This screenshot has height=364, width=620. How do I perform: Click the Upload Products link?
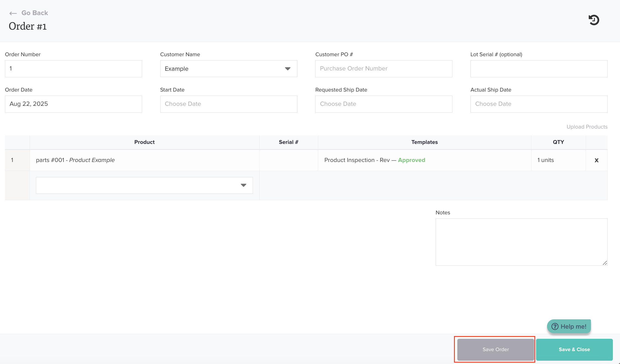(587, 127)
